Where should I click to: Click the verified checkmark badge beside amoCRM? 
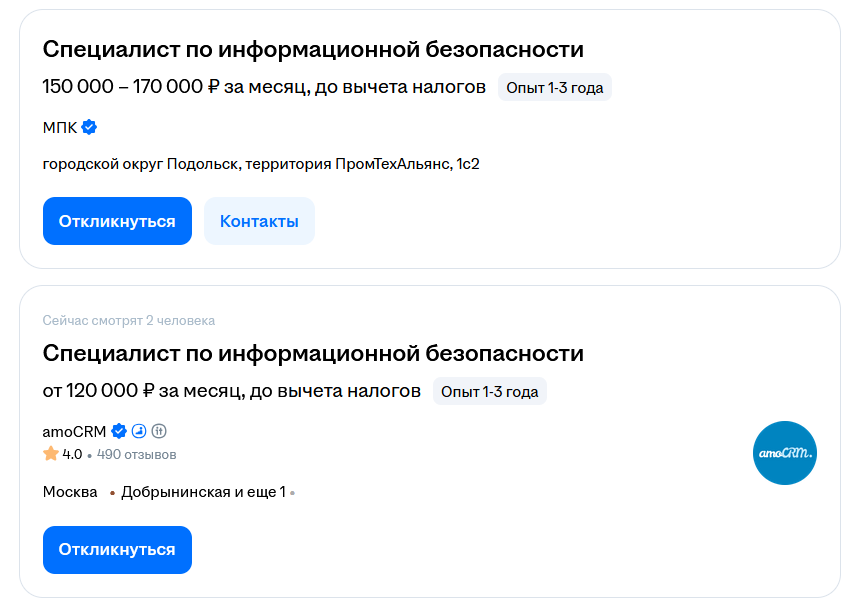(118, 431)
